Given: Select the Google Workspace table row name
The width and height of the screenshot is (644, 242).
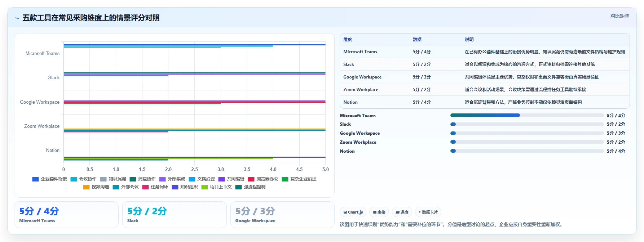Looking at the screenshot, I should tap(362, 77).
